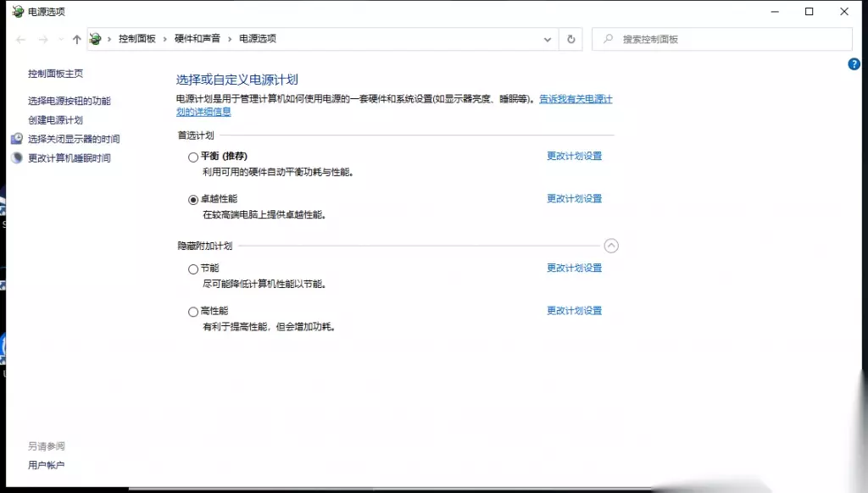This screenshot has width=868, height=493.
Task: Click description 尽可能降低计算机性能以节能。
Action: point(264,284)
